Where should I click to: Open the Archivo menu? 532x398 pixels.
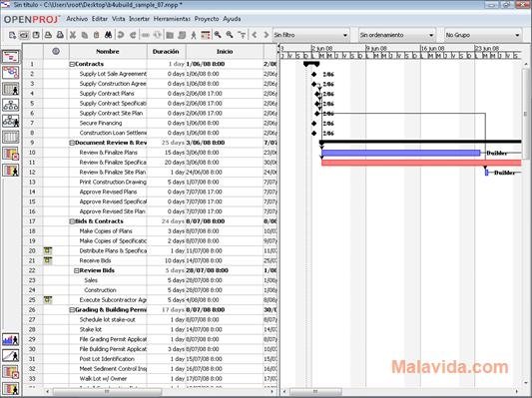pos(77,19)
